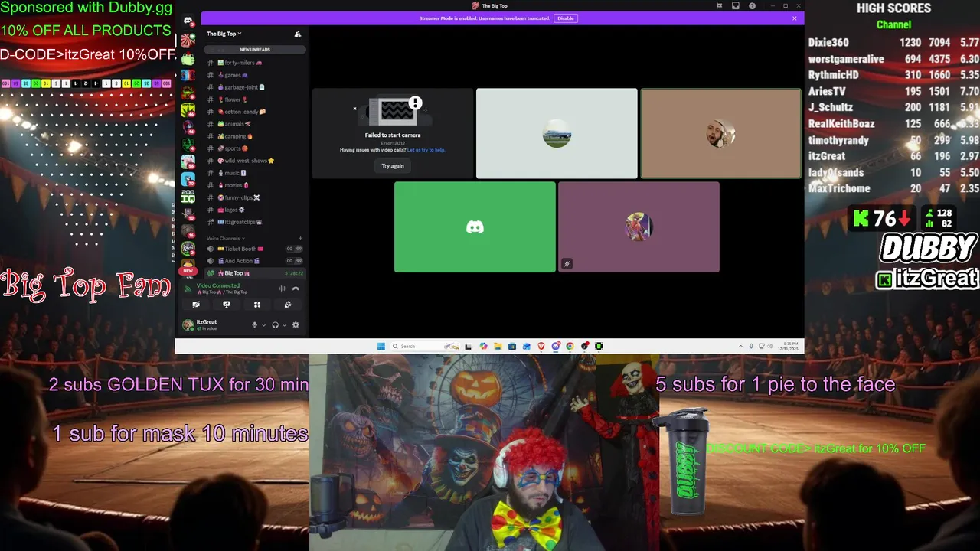This screenshot has width=980, height=551.
Task: Open the help question mark icon
Action: (x=753, y=5)
